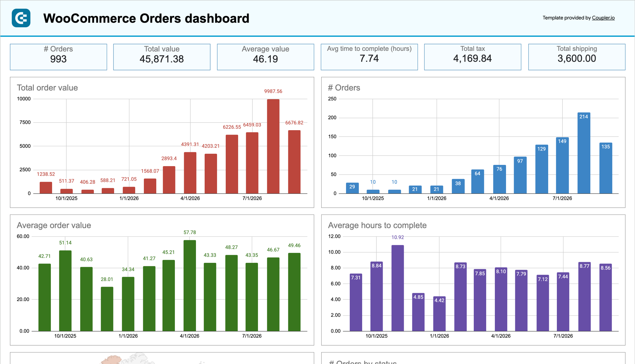Click the blue bar labeled 129

pyautogui.click(x=541, y=169)
